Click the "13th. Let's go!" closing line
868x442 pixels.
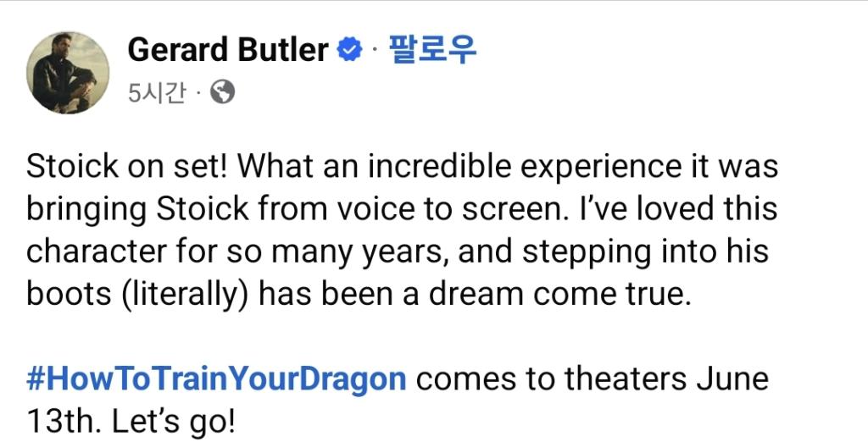[131, 422]
